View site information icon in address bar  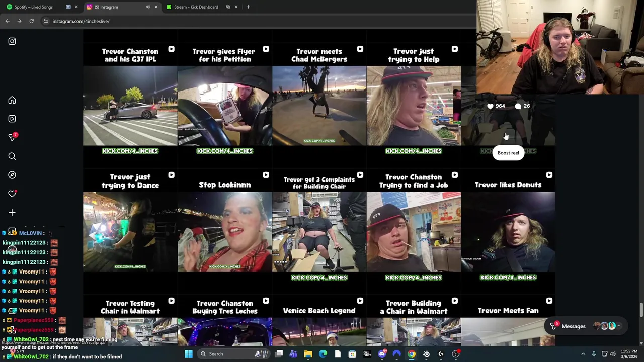[x=46, y=21]
